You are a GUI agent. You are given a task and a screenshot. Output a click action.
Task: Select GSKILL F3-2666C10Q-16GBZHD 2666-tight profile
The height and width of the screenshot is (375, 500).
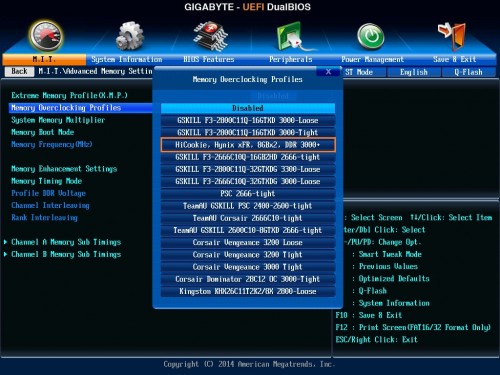[248, 157]
